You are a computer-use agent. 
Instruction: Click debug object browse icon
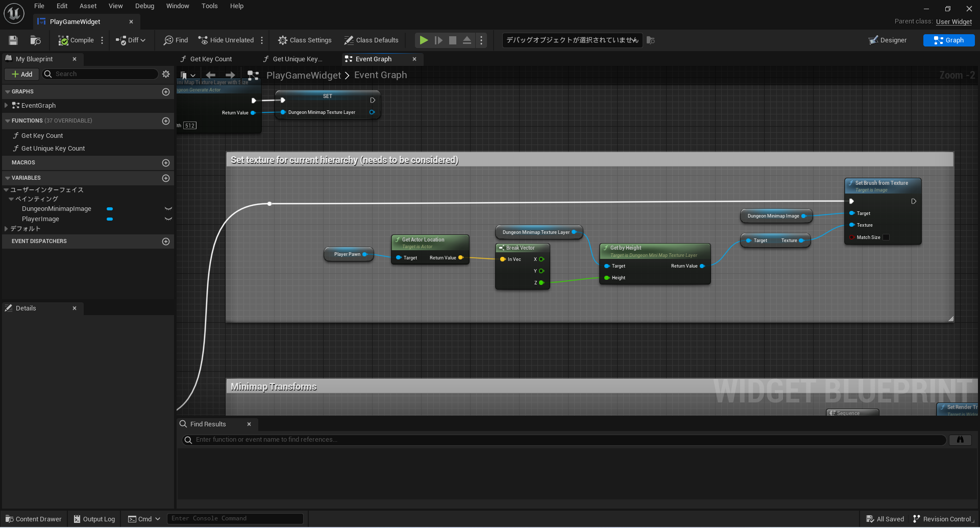coord(651,40)
